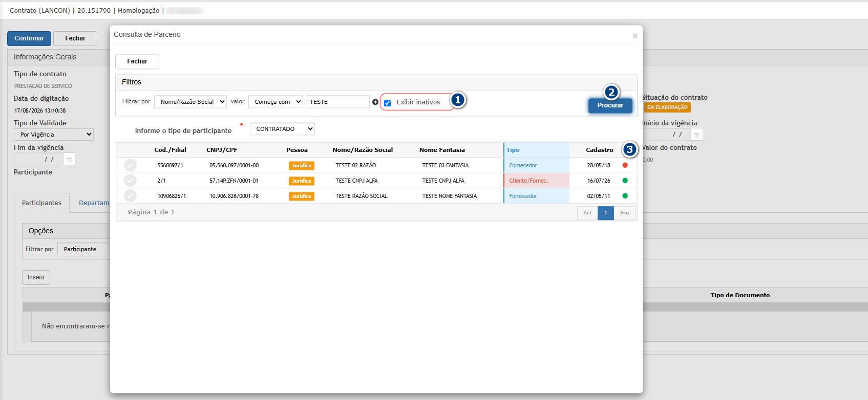Open the Começa com condition dropdown
Screen dimensions: 868x400
(x=276, y=102)
